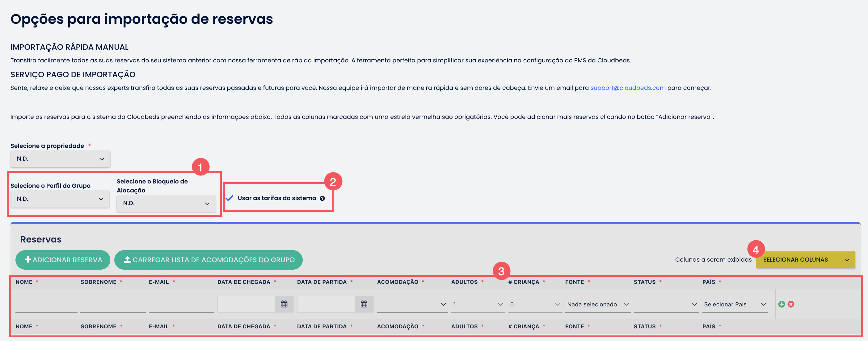The image size is (868, 341).
Task: Toggle Usar as tarifas do sistema checkbox
Action: (x=229, y=198)
